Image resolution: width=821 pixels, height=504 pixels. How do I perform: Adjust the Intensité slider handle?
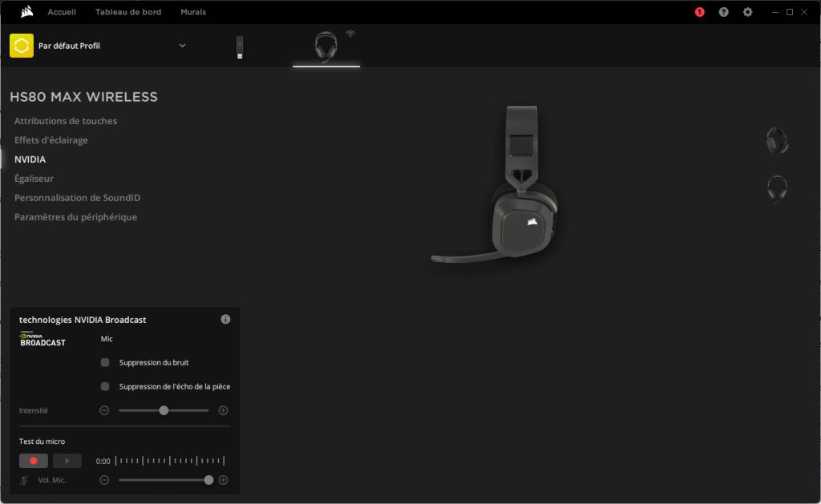pos(164,410)
